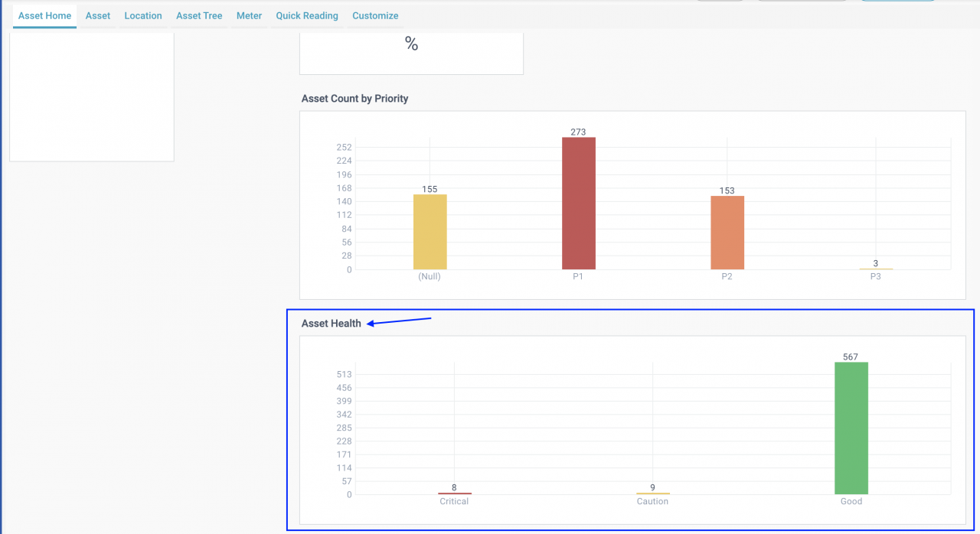Open the Customize tab

click(375, 15)
